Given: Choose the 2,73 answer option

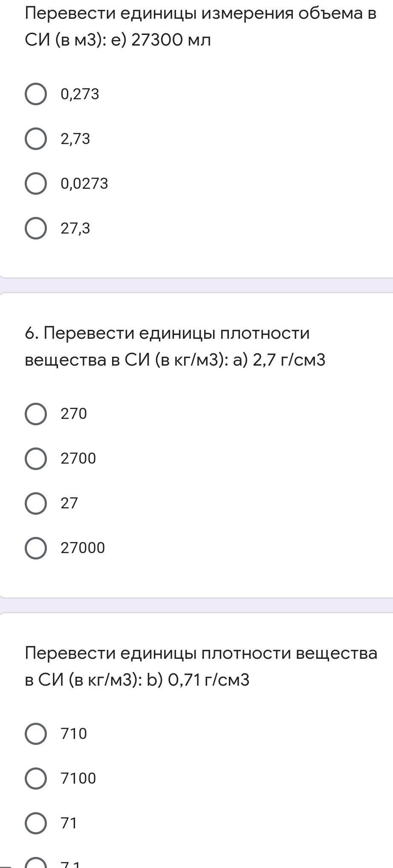Looking at the screenshot, I should [x=36, y=139].
